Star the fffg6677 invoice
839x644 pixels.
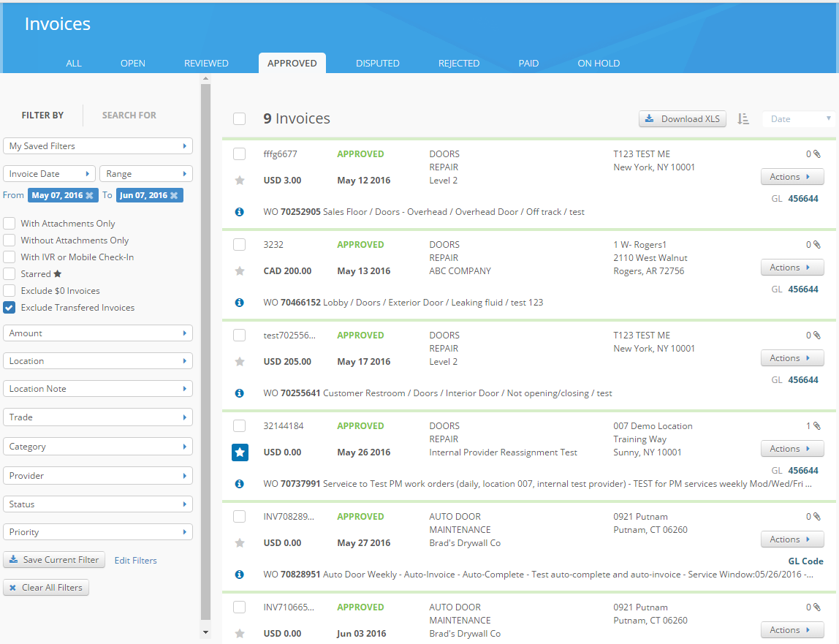[240, 181]
